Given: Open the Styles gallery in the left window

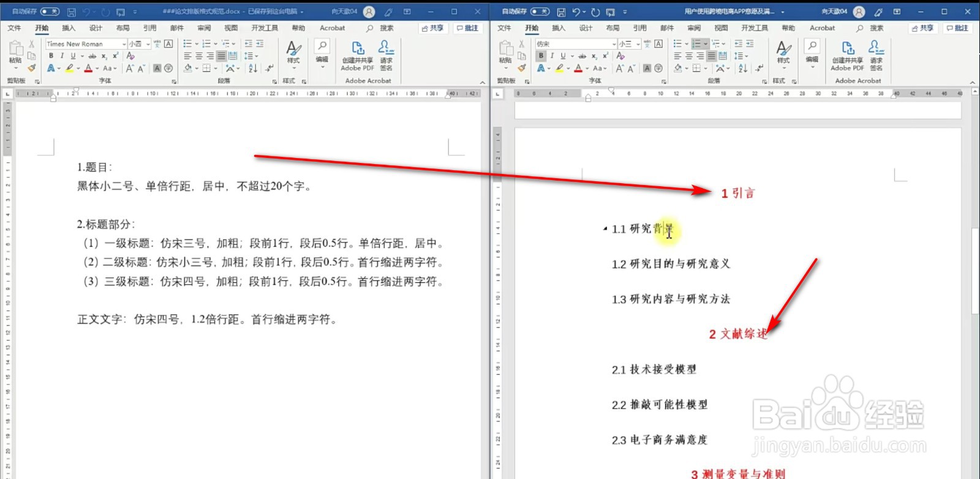Looking at the screenshot, I should point(293,54).
